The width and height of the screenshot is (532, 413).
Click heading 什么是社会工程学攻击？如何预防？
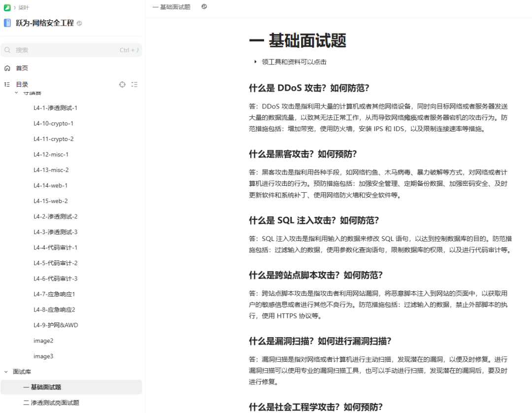pos(316,407)
